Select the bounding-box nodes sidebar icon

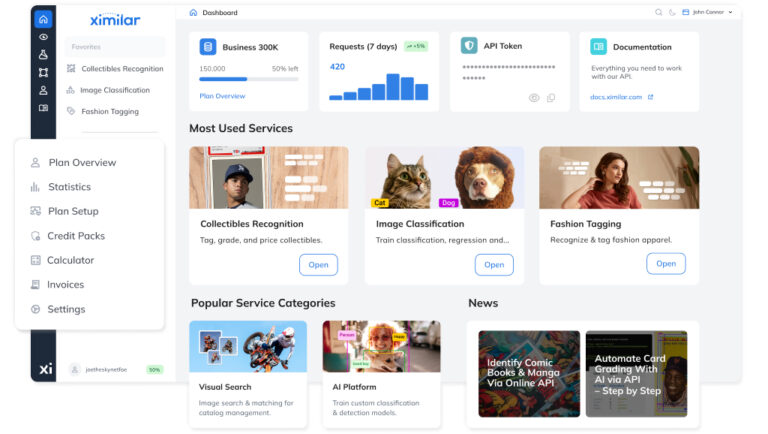click(x=43, y=72)
